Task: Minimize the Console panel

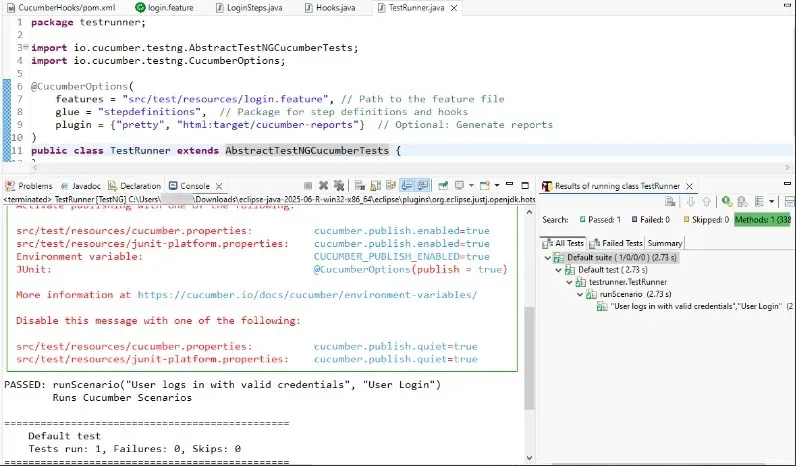Action: coord(510,185)
